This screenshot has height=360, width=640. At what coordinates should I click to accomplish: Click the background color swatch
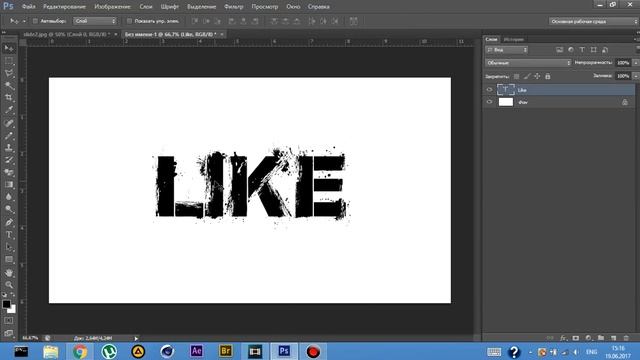[12, 310]
